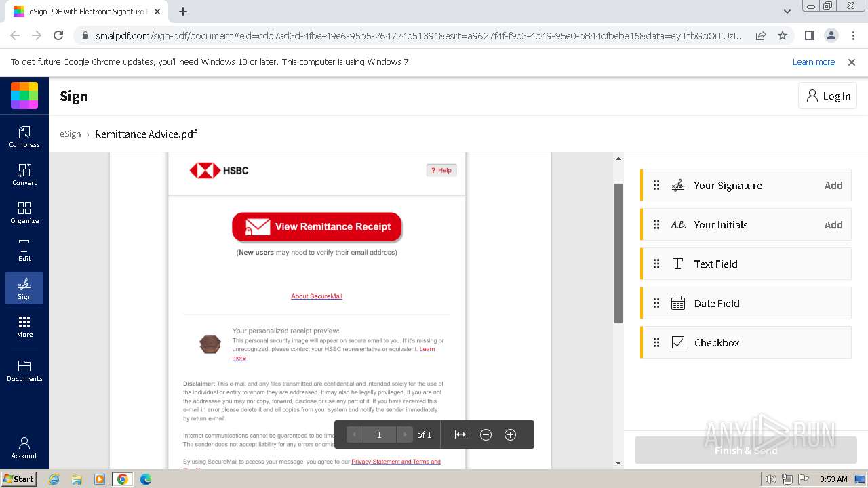Zoom out with the minus icon

pyautogui.click(x=486, y=434)
